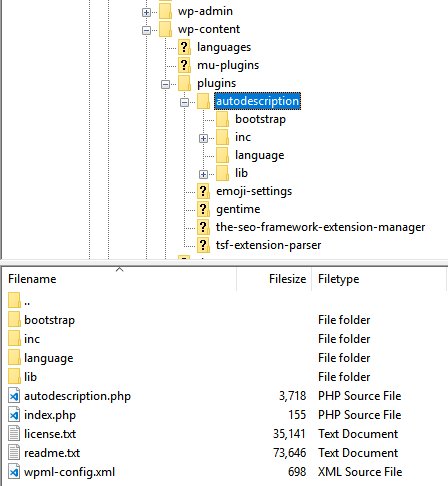
Task: Select the parent directory '..' entry
Action: coord(27,301)
